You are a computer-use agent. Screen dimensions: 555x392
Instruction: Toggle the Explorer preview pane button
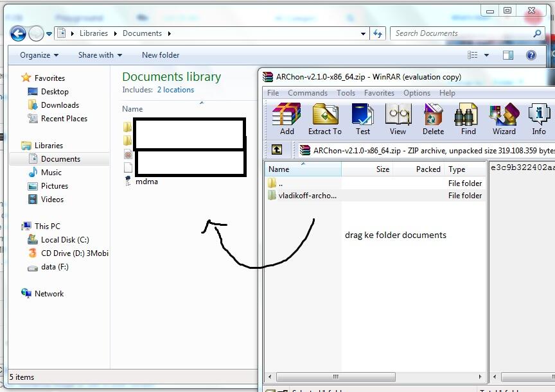[x=508, y=55]
